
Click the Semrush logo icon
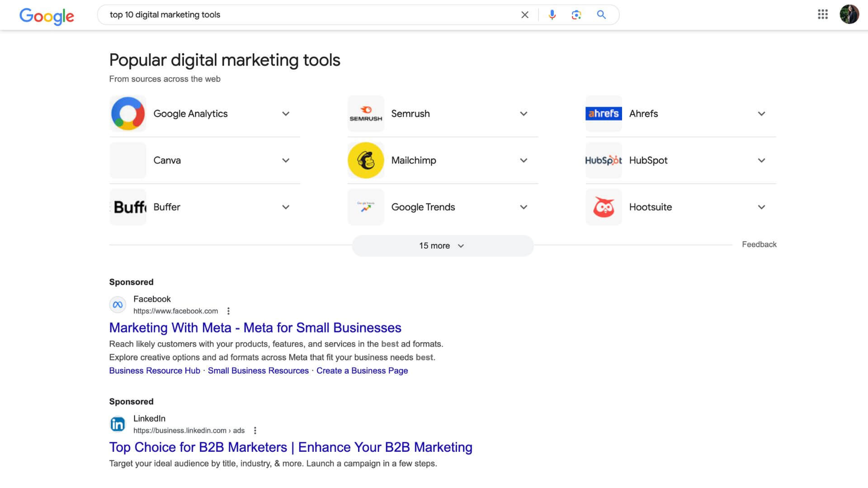click(366, 113)
